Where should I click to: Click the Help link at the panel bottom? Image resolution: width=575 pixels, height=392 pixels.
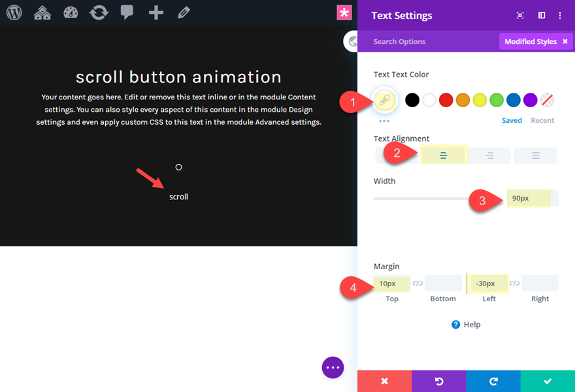(x=465, y=324)
